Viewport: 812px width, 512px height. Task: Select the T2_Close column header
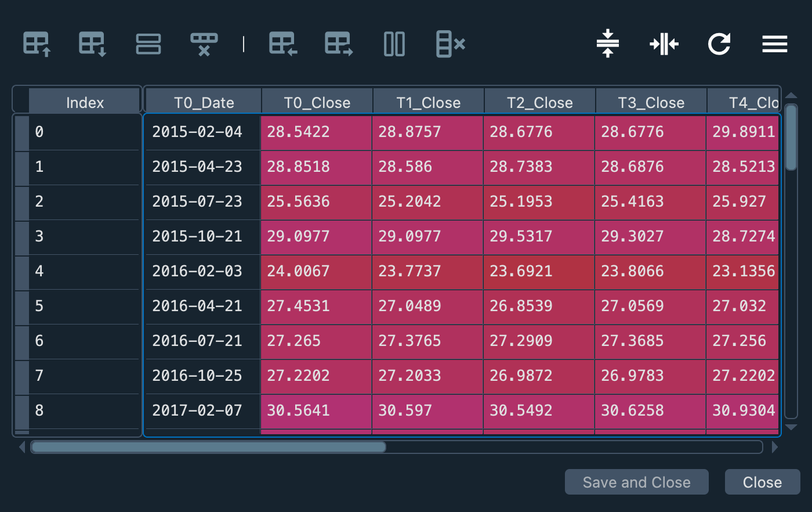click(539, 103)
